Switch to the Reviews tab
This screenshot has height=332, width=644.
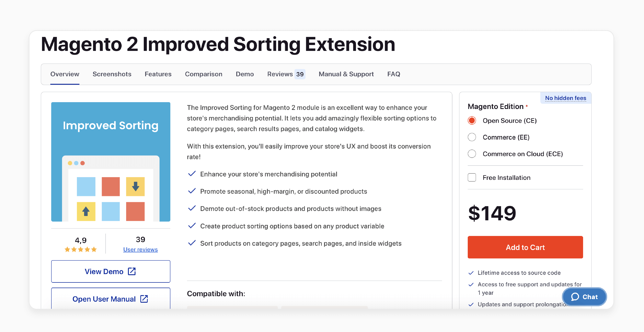[279, 74]
